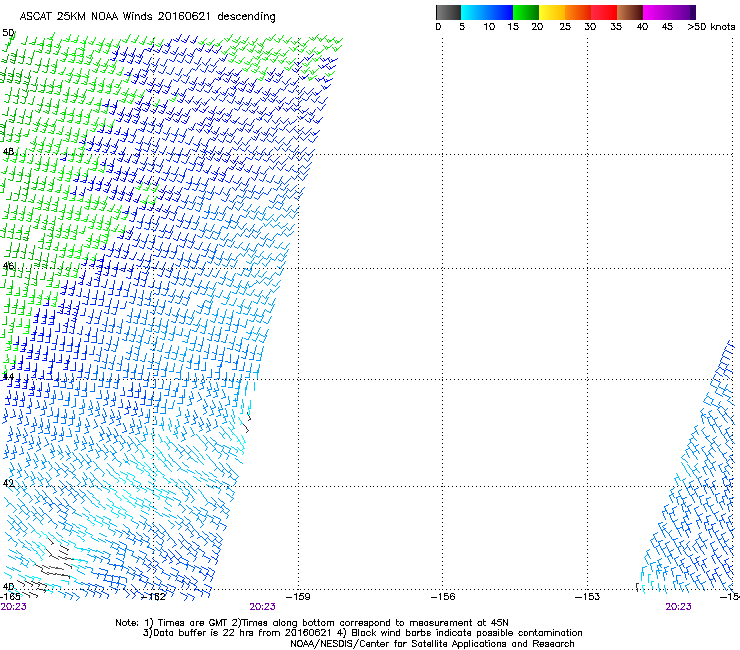Click the ASCAT 25KM NOAA Winds title
Image resolution: width=740 pixels, height=650 pixels.
pyautogui.click(x=147, y=16)
